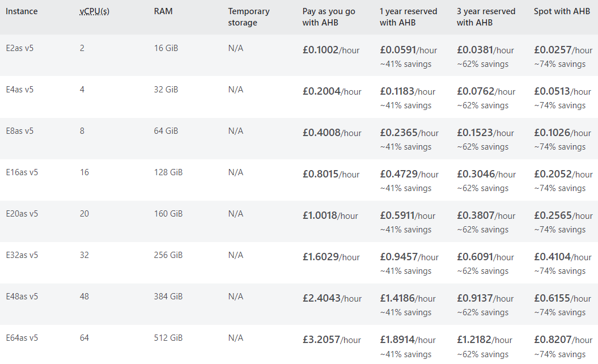Click the £1.8914/hour 1 year reserved price
Image resolution: width=598 pixels, height=364 pixels.
coord(408,340)
